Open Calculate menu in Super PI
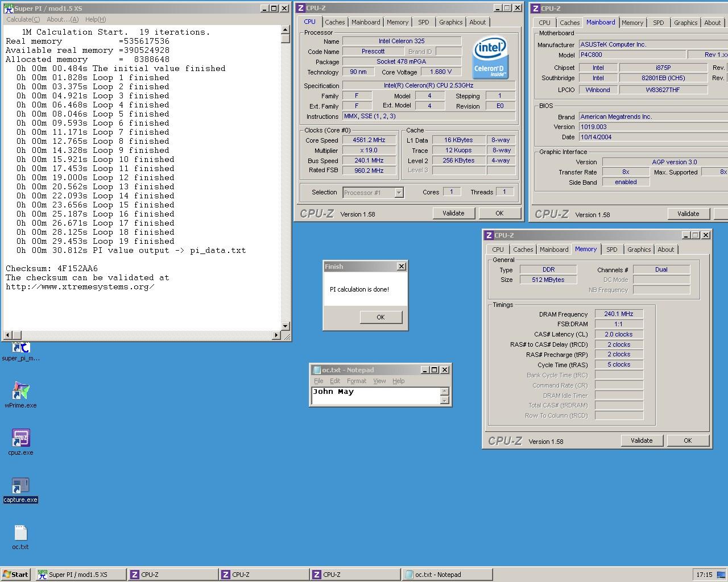Viewport: 728px width, 582px height. click(23, 19)
